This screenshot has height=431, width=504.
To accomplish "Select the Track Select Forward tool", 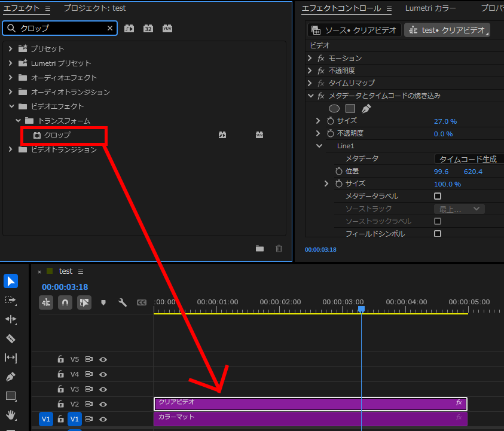I will [x=11, y=301].
